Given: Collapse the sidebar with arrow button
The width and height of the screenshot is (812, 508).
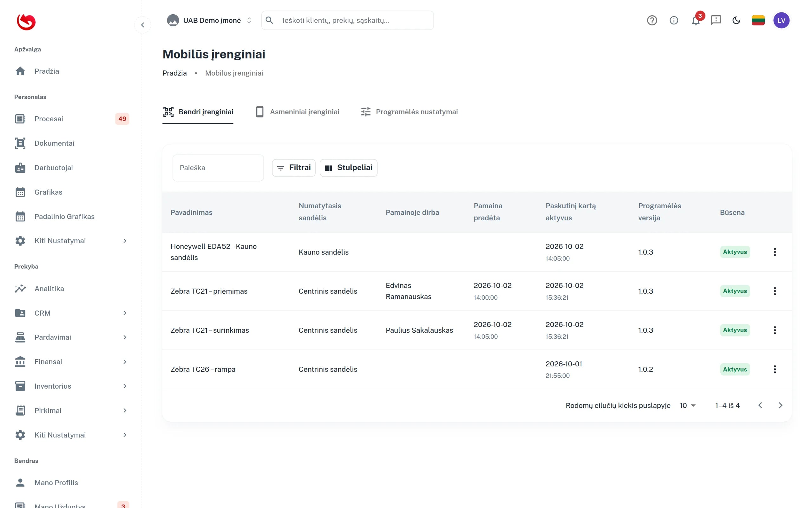Looking at the screenshot, I should click(x=143, y=25).
